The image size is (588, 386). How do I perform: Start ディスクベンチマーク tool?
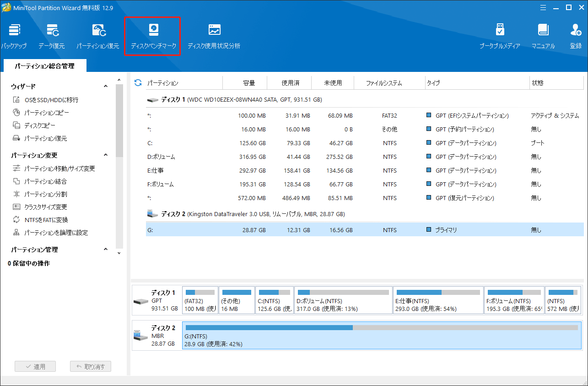coord(153,36)
